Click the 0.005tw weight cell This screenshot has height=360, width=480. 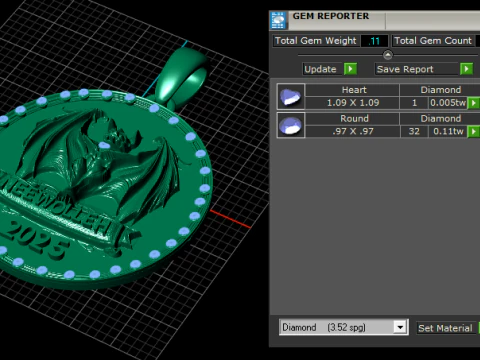pyautogui.click(x=448, y=103)
